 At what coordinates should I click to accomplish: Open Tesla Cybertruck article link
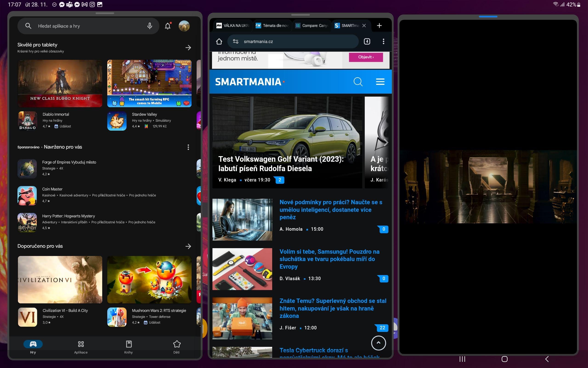329,354
